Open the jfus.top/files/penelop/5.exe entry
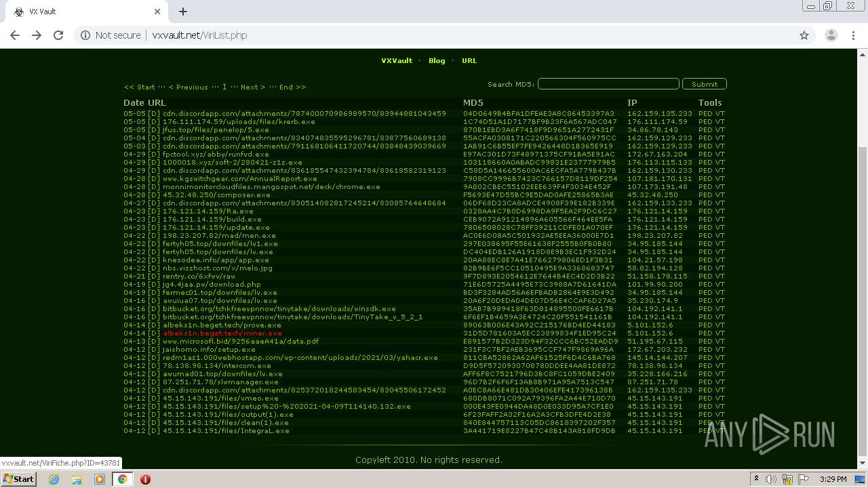868x488 pixels. click(x=215, y=129)
